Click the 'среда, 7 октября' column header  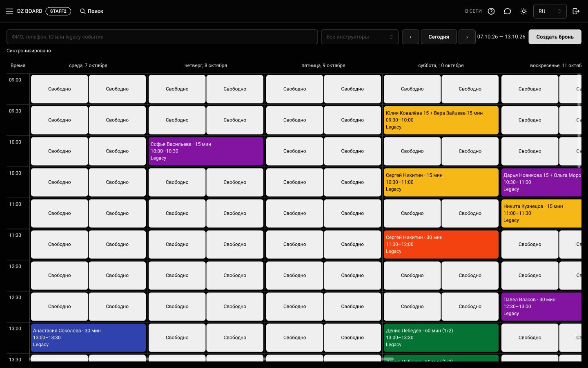coord(88,65)
